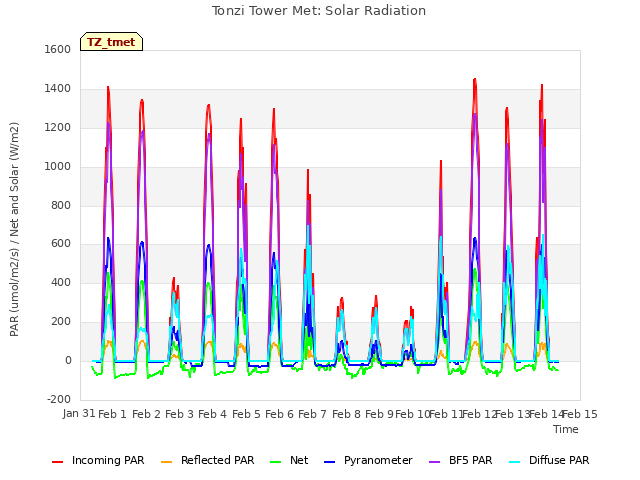Click the Time x-axis label
The height and width of the screenshot is (480, 640).
pyautogui.click(x=566, y=429)
